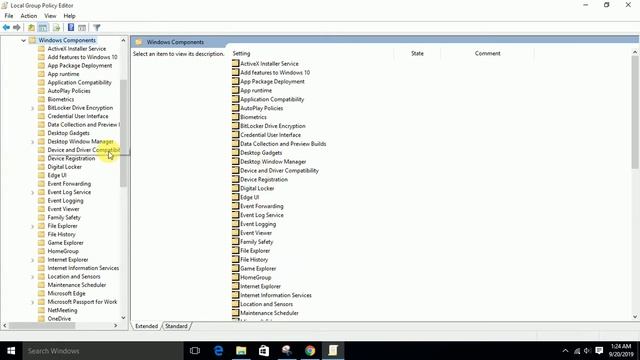Open the Store icon on taskbar
The height and width of the screenshot is (360, 640).
coord(264,351)
